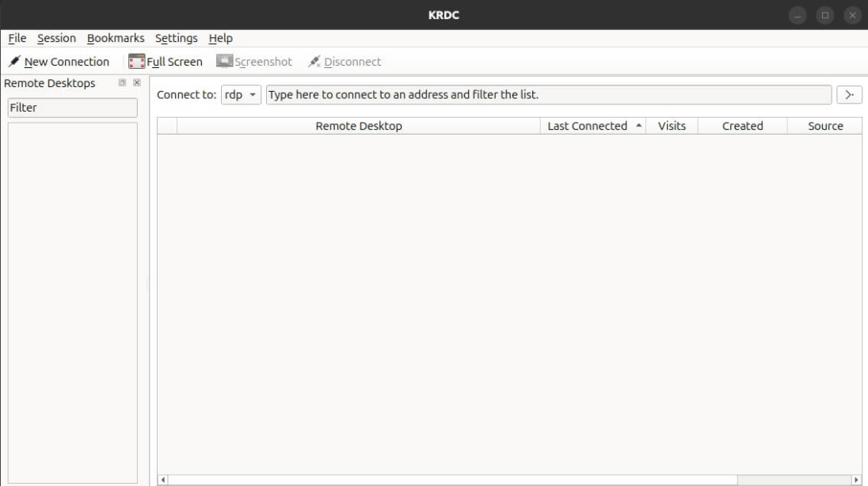Click the Disconnect toolbar button
This screenshot has height=486, width=868.
pyautogui.click(x=345, y=62)
